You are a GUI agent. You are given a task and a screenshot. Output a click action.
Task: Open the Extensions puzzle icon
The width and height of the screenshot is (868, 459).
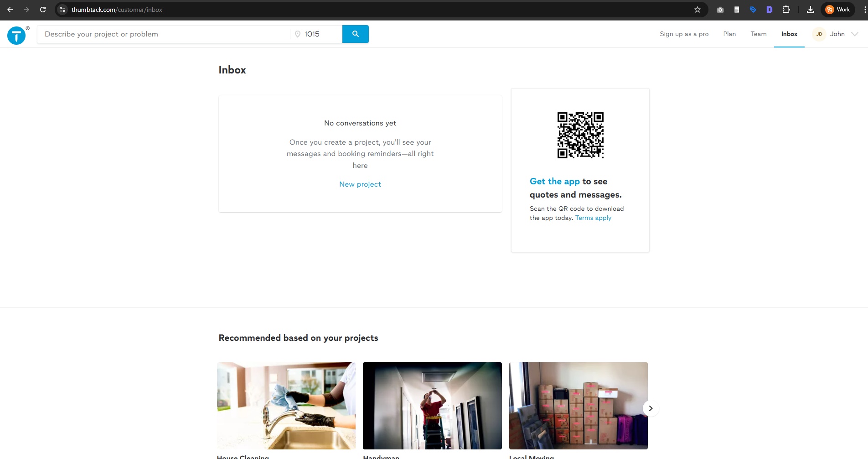786,10
